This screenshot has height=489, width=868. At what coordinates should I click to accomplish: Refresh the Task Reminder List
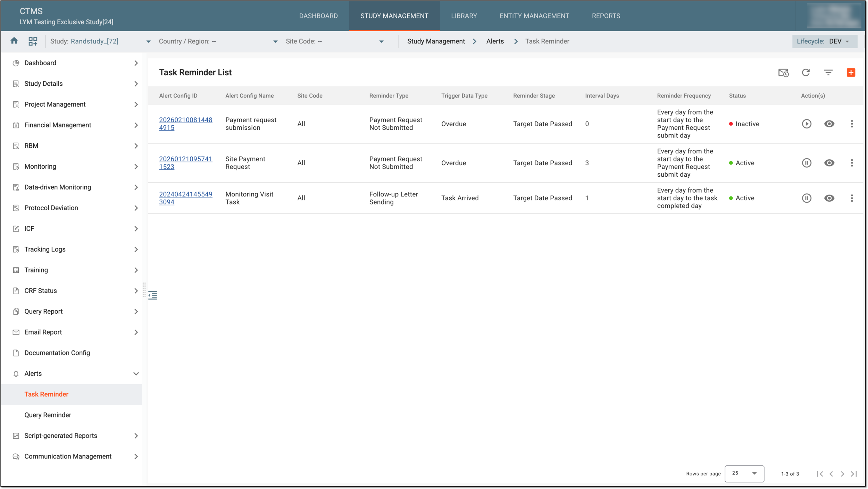tap(806, 73)
